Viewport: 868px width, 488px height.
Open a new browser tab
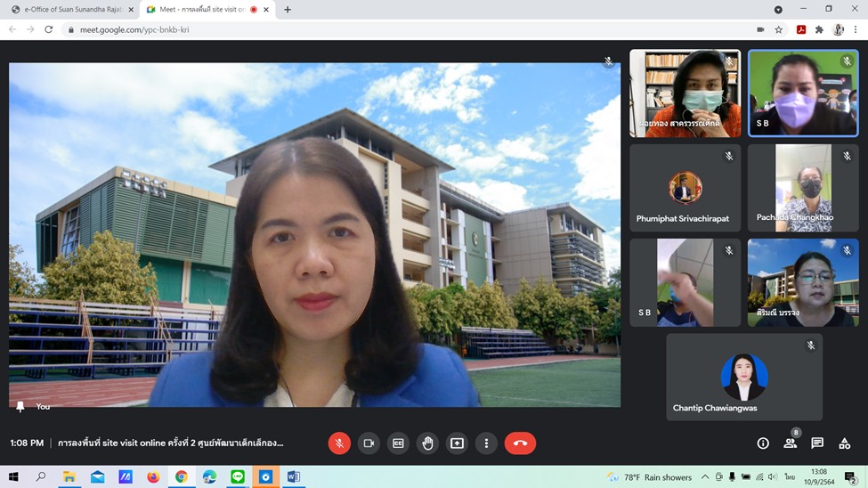288,10
